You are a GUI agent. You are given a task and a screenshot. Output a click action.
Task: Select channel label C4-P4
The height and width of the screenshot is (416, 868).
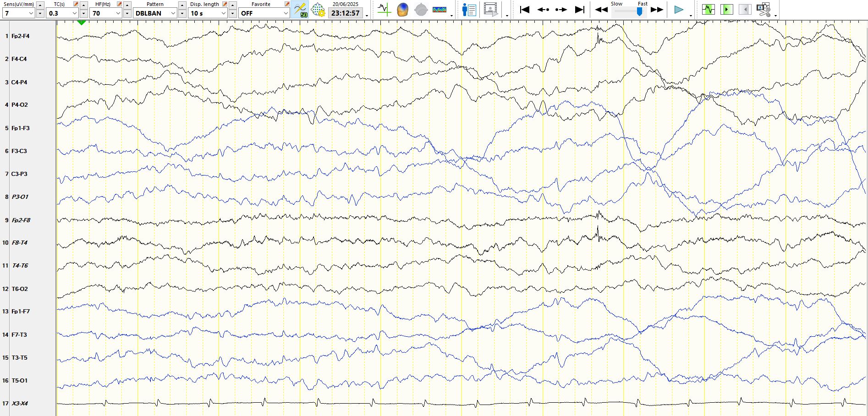pos(19,82)
